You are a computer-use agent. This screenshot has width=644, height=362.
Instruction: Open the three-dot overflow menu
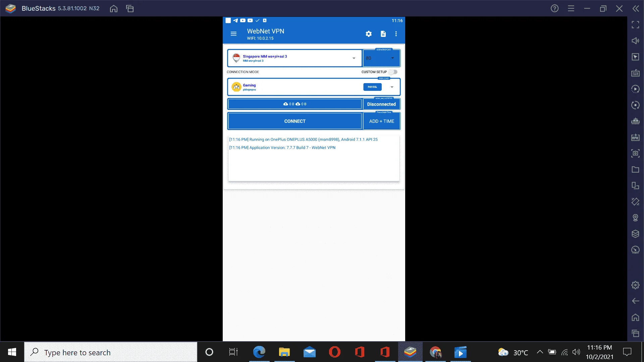(x=396, y=34)
